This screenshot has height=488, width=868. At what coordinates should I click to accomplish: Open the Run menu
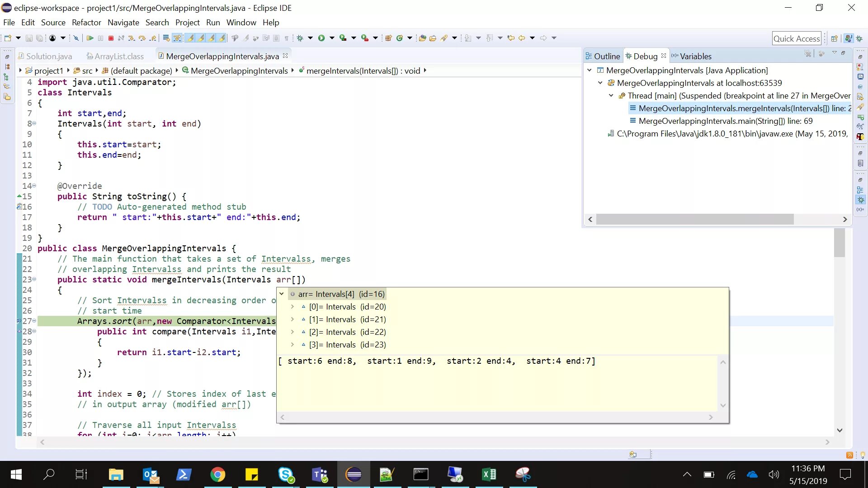[x=213, y=23]
